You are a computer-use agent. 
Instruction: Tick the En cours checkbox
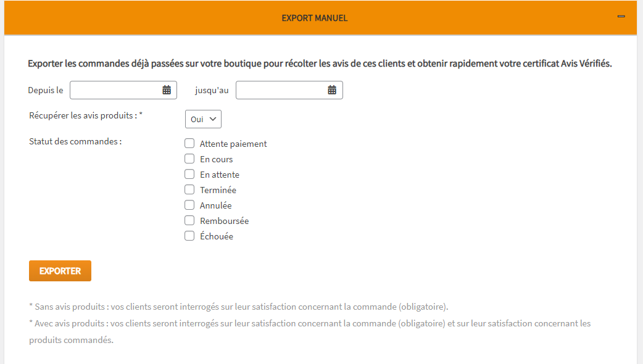pyautogui.click(x=189, y=159)
